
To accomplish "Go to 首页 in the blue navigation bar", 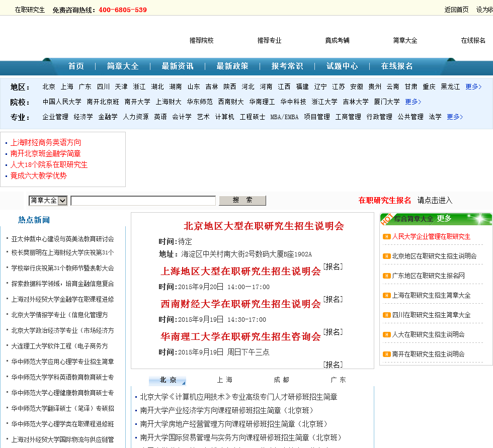I will click(x=76, y=66).
